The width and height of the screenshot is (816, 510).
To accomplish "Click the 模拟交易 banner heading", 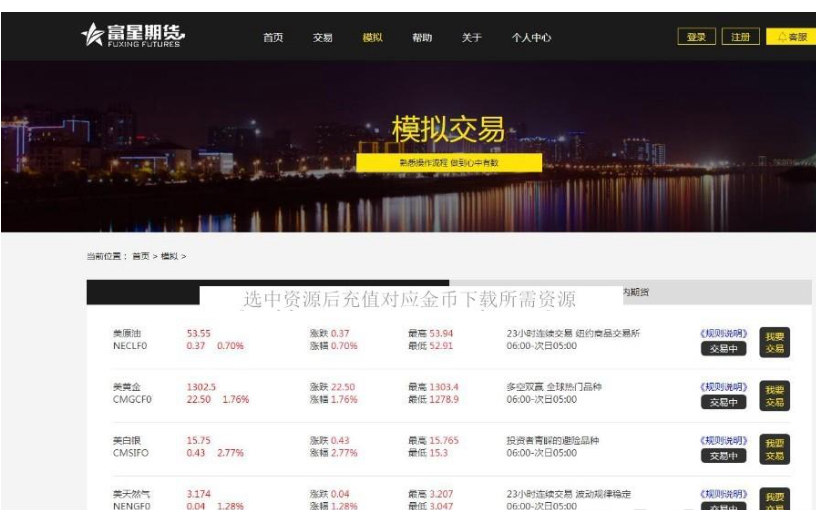I will click(448, 129).
